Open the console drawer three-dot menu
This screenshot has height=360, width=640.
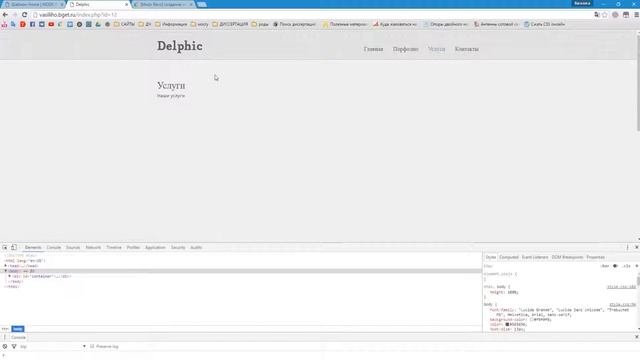coord(5,337)
